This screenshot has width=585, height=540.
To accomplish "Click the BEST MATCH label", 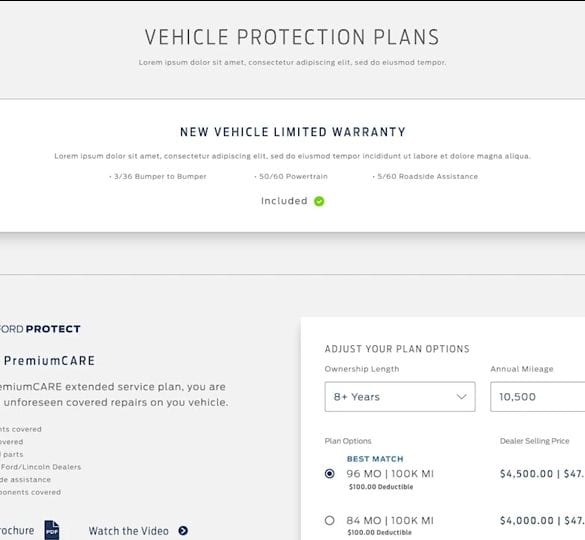I will pyautogui.click(x=375, y=459).
